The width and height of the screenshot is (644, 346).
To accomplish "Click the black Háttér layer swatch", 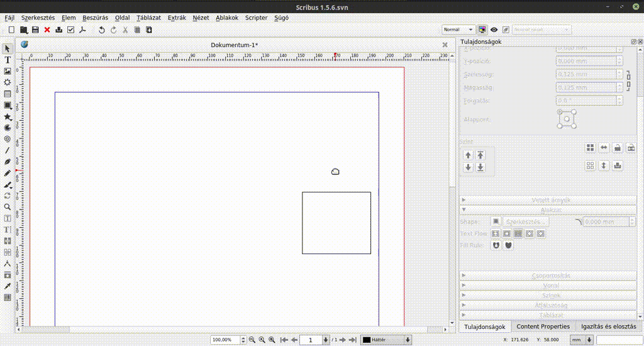I will pyautogui.click(x=367, y=340).
